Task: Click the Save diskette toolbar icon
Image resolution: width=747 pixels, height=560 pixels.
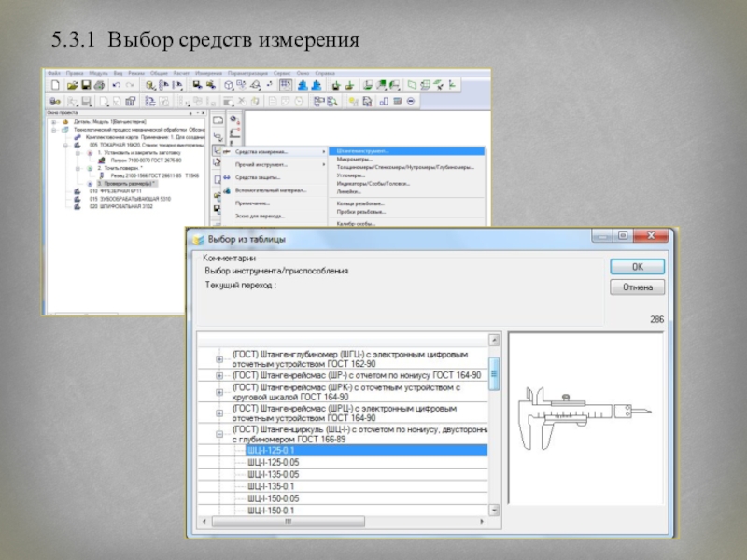Action: coord(84,85)
